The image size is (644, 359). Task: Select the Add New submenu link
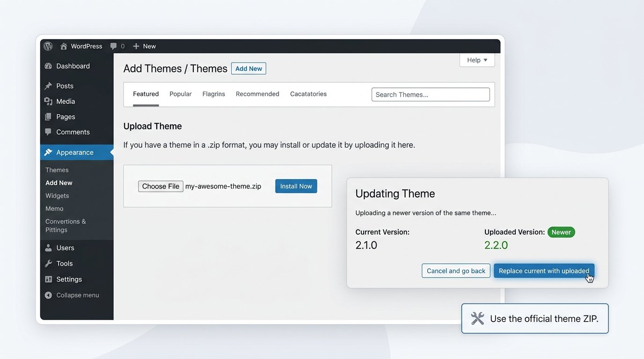pyautogui.click(x=59, y=183)
